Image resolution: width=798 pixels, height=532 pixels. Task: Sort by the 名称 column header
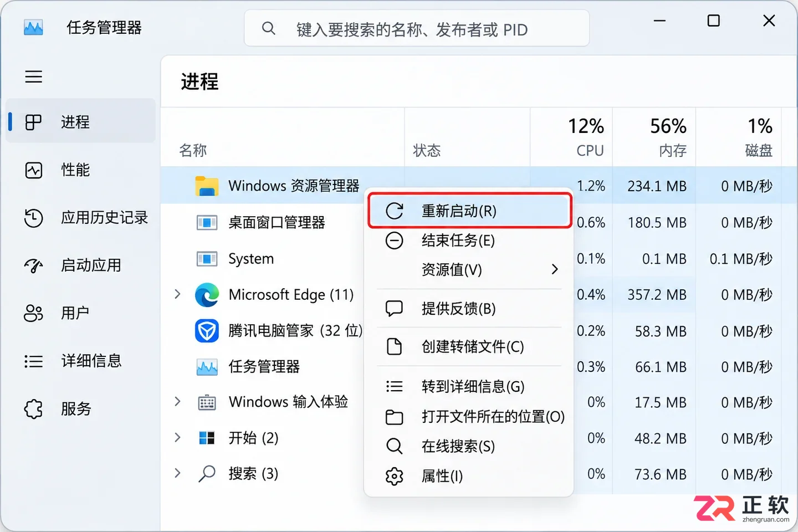[x=283, y=137]
